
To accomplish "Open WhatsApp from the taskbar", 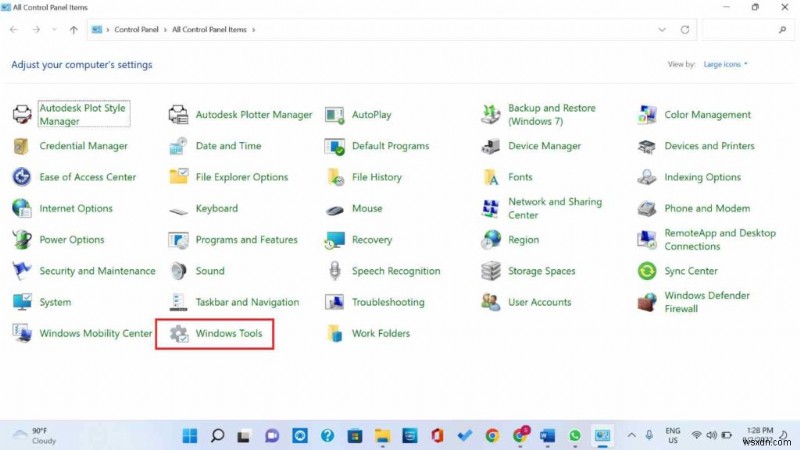I will pos(575,436).
